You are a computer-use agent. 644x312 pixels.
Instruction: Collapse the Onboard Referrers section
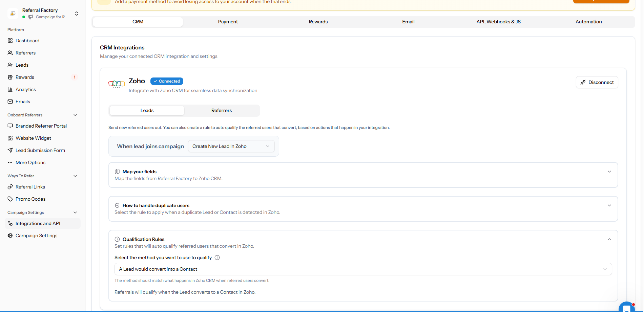pos(75,115)
